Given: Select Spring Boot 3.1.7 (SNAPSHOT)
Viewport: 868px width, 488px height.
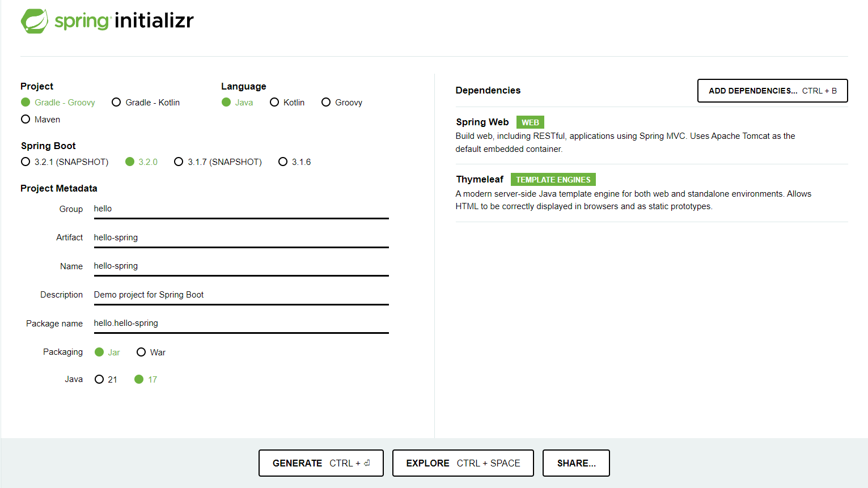Looking at the screenshot, I should click(x=218, y=162).
